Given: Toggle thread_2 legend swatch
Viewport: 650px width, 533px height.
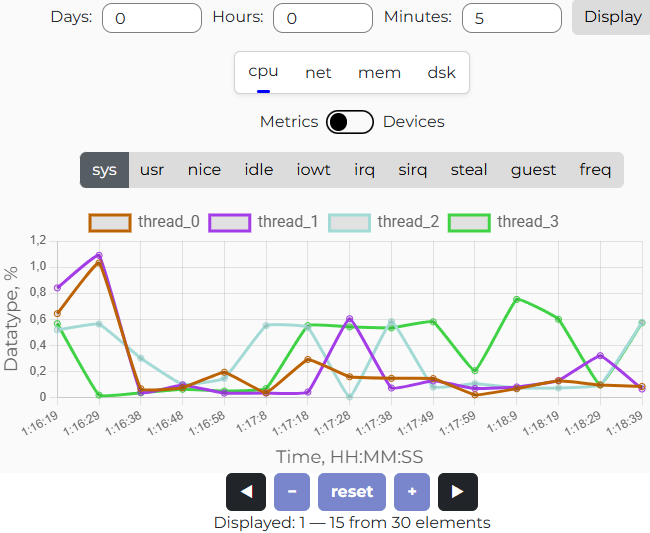Looking at the screenshot, I should tap(350, 222).
